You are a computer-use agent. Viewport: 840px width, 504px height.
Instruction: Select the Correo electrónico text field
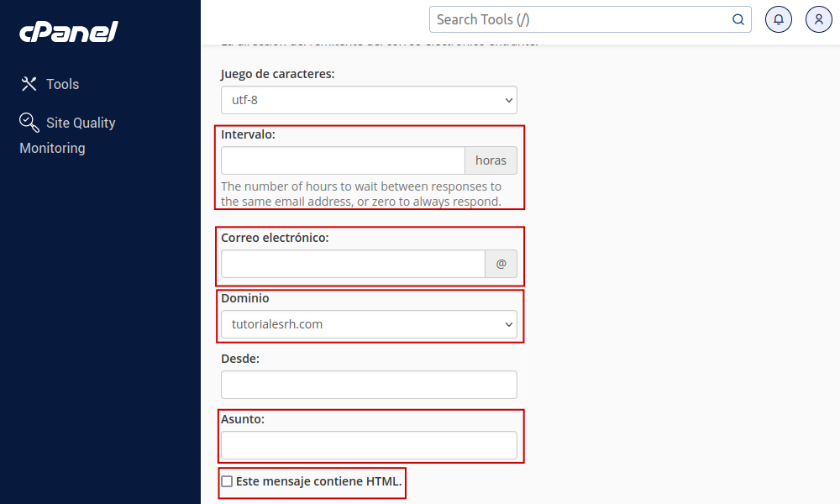click(x=353, y=264)
